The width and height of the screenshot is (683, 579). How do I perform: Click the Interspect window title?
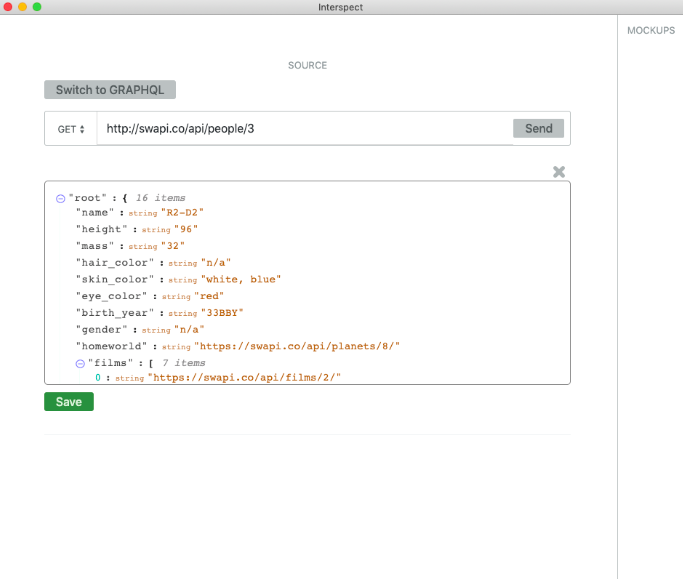341,7
